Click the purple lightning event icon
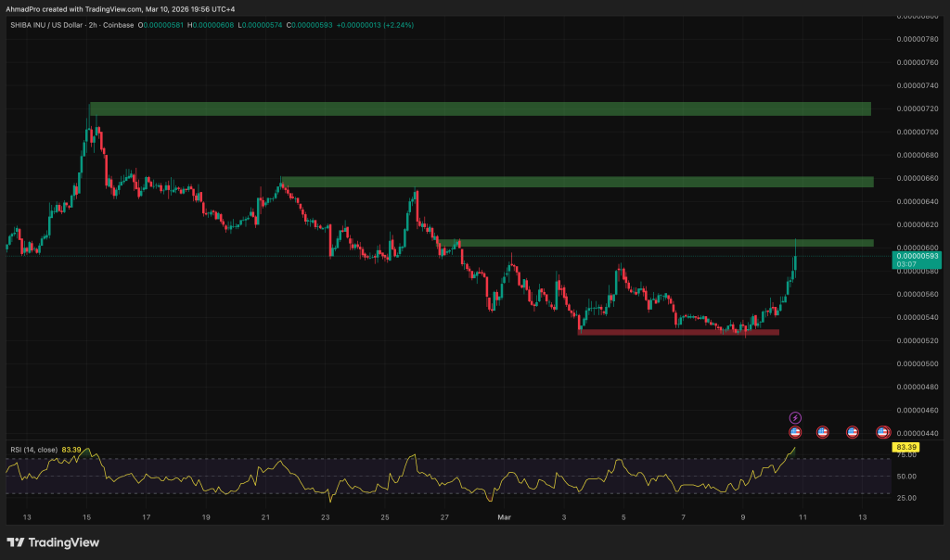 click(x=795, y=417)
